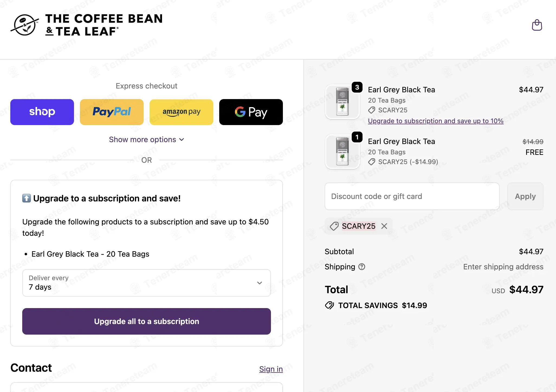Check out using Google Pay

[251, 112]
